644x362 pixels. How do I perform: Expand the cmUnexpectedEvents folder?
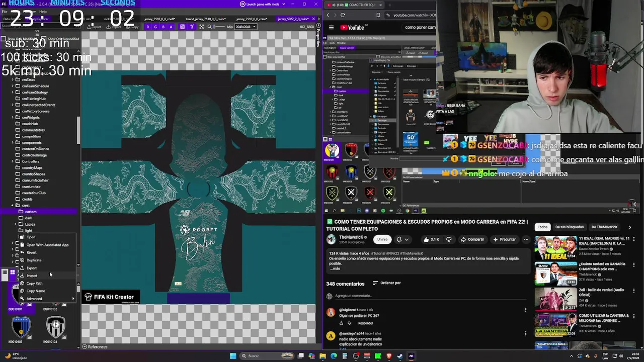(x=13, y=105)
